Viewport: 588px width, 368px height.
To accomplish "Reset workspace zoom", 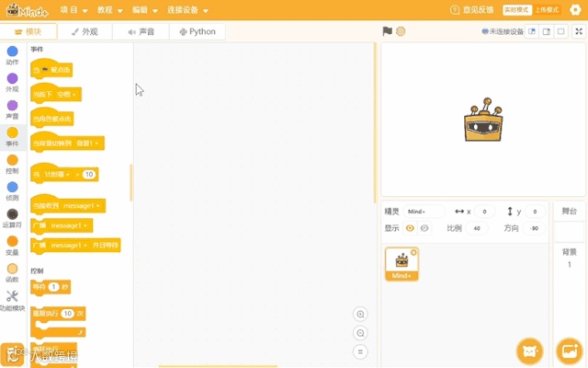I will pos(360,351).
